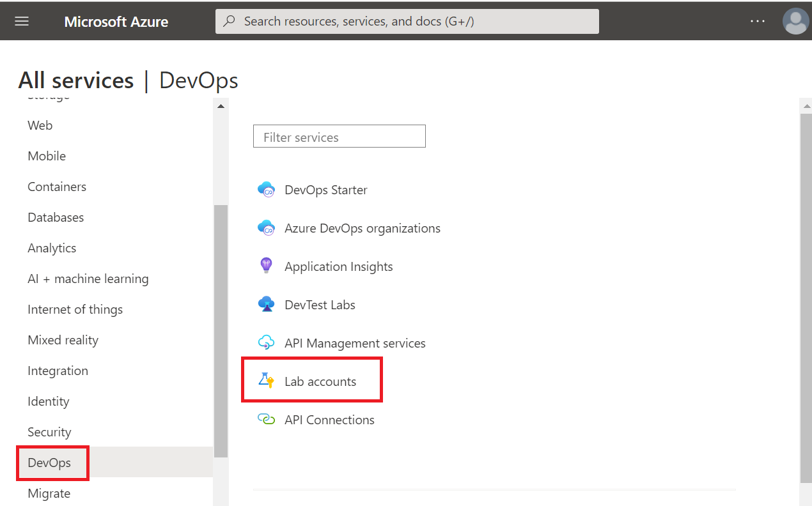Viewport: 812px width, 506px height.
Task: Select the Migrate category entry
Action: click(49, 493)
